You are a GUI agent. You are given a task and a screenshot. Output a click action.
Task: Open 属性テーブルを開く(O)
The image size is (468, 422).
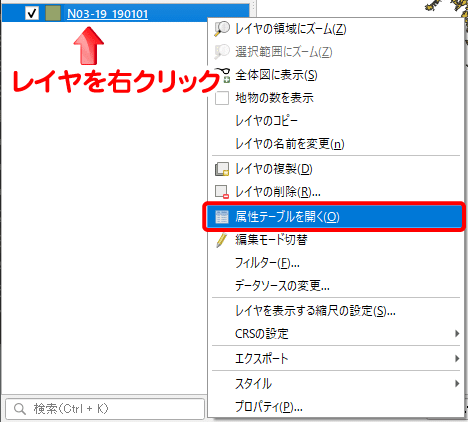334,217
